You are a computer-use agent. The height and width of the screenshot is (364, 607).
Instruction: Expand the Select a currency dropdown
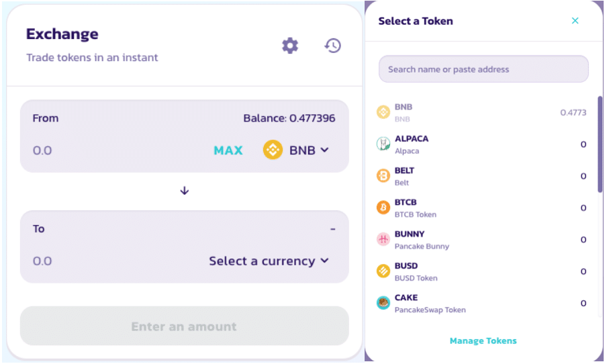coord(269,261)
